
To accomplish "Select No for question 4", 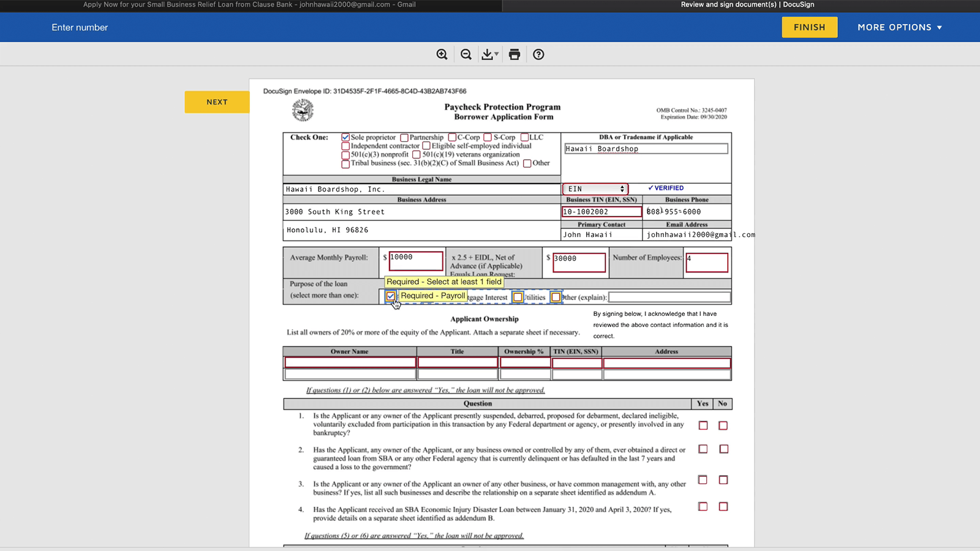I will coord(723,507).
